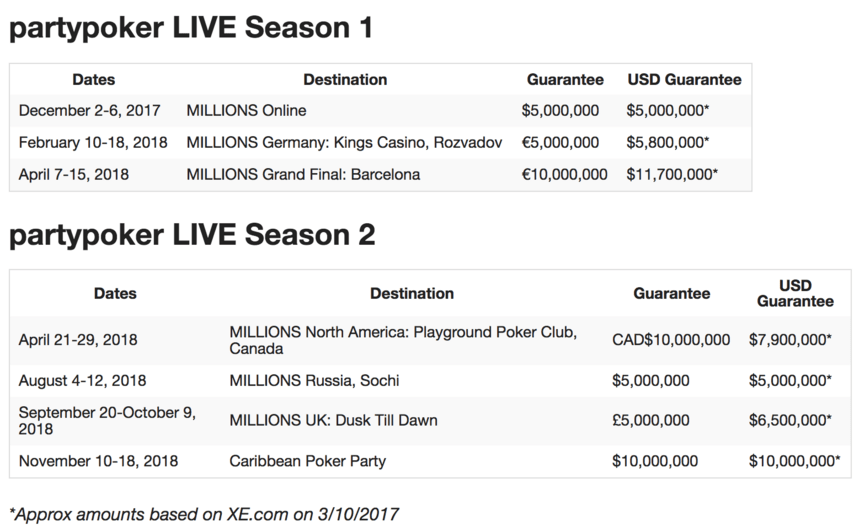This screenshot has height=527, width=854.
Task: Click the partypoker LIVE Season 2 heading
Action: click(x=192, y=235)
